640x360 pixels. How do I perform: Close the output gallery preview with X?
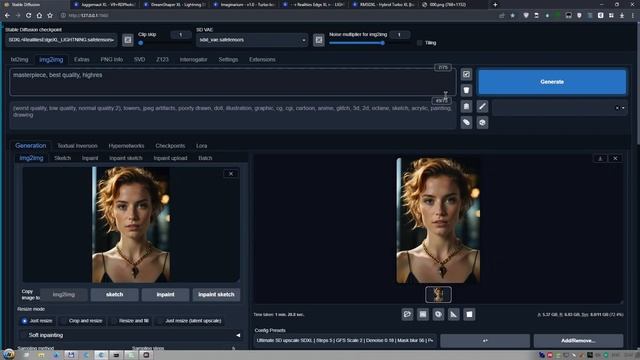[x=615, y=158]
